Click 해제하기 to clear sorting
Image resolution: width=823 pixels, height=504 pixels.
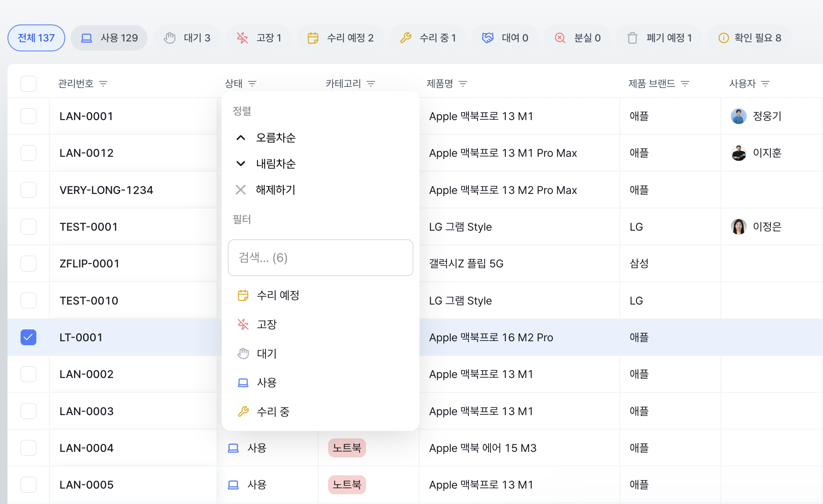click(x=276, y=190)
